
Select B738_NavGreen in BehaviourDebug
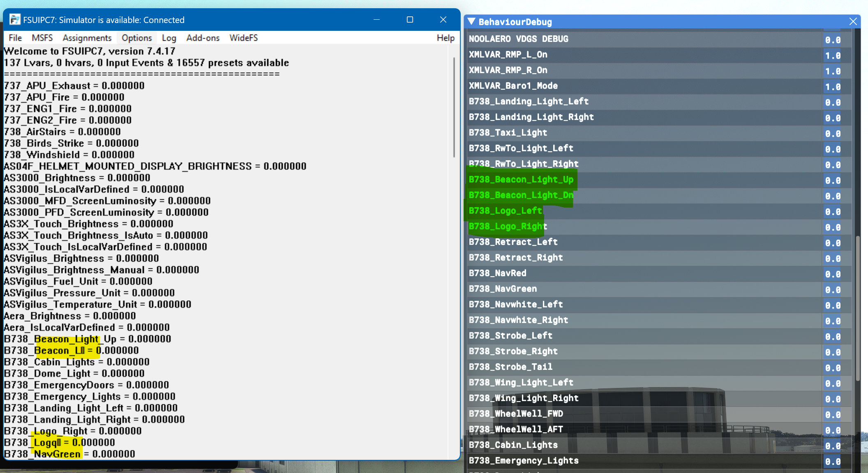pyautogui.click(x=660, y=289)
